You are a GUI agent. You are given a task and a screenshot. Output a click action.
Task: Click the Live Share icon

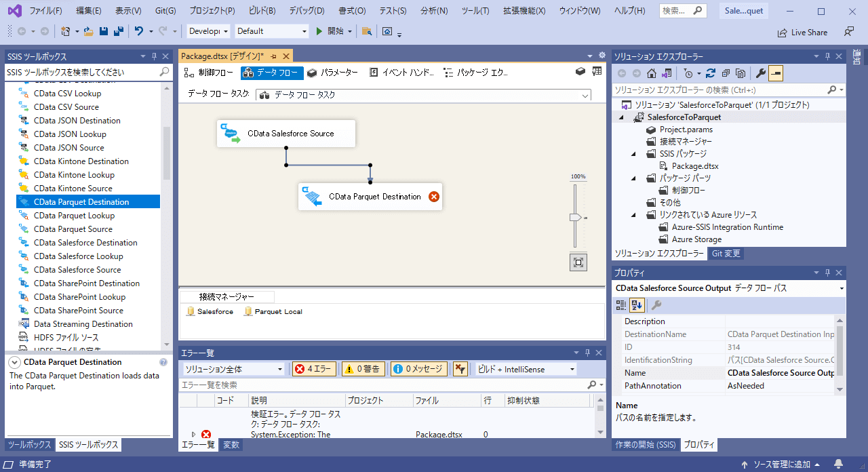pyautogui.click(x=802, y=32)
